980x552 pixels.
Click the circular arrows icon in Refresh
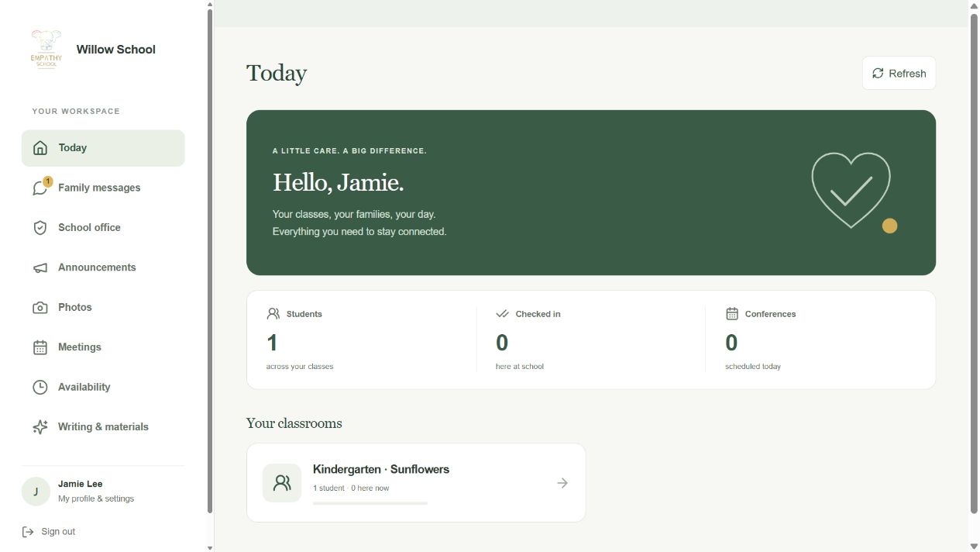[878, 73]
